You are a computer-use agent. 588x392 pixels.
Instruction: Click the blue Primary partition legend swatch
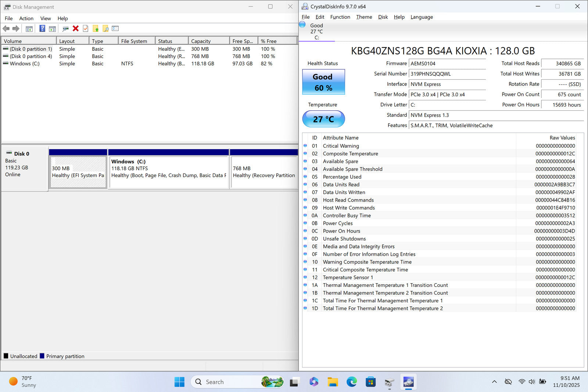42,356
